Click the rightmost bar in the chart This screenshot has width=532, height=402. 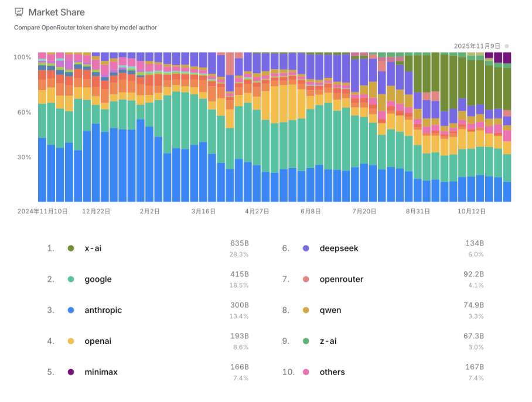pyautogui.click(x=507, y=129)
